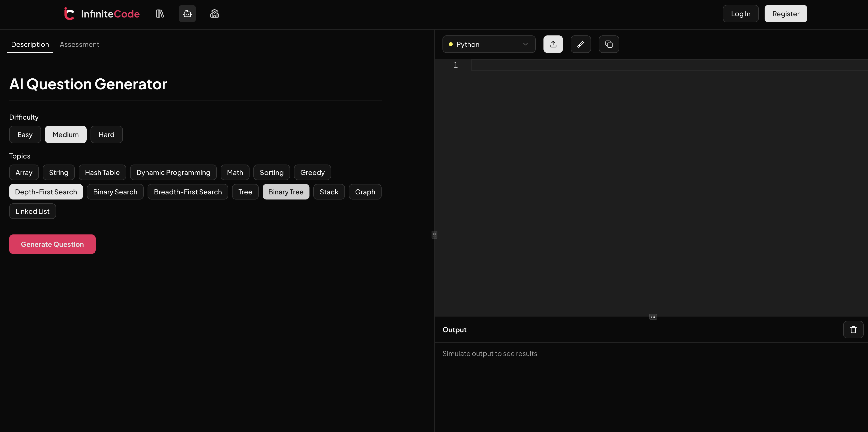Switch to the Assessment tab

(79, 44)
